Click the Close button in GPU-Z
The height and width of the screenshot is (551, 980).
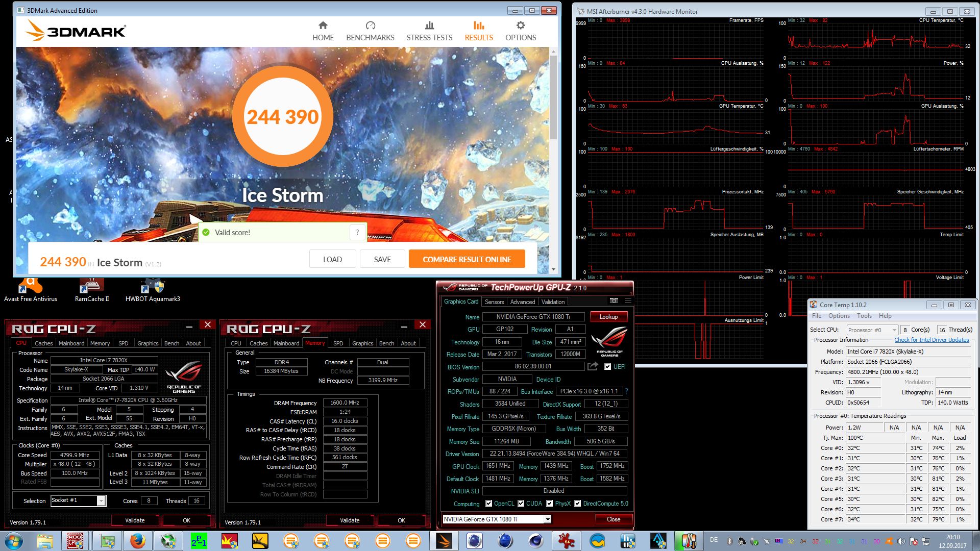[x=614, y=519]
